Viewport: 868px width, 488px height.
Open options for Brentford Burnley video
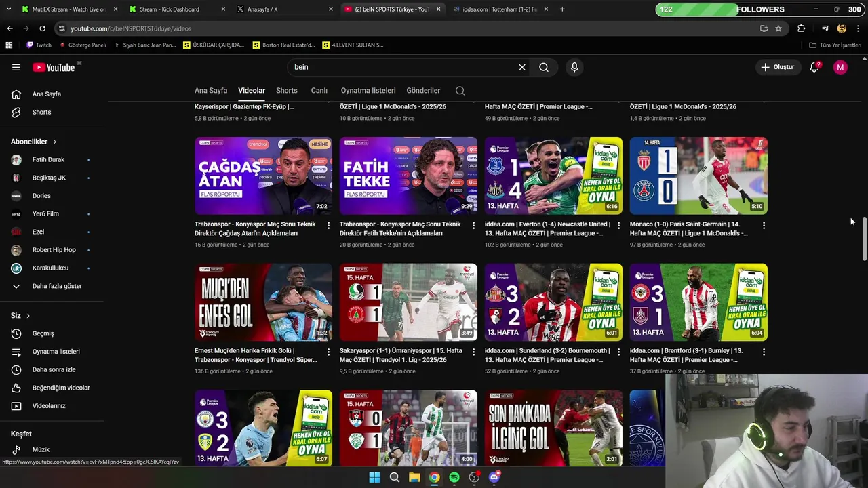click(x=764, y=352)
